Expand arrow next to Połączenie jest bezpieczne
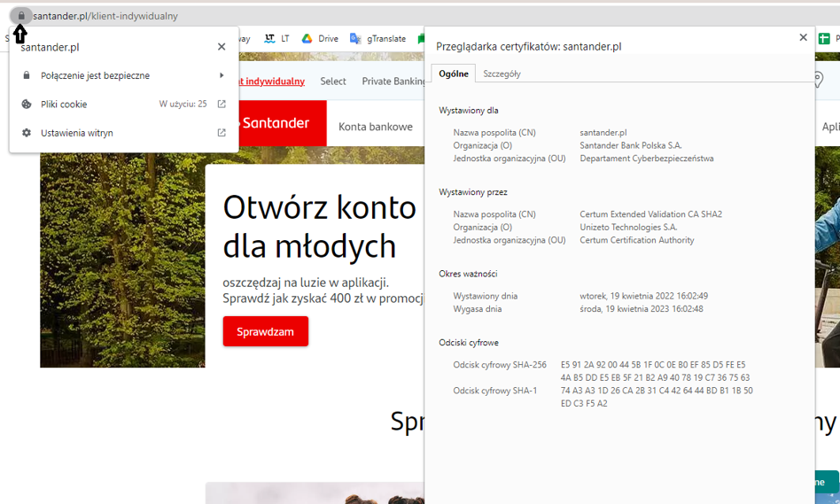The height and width of the screenshot is (504, 840). [x=222, y=75]
